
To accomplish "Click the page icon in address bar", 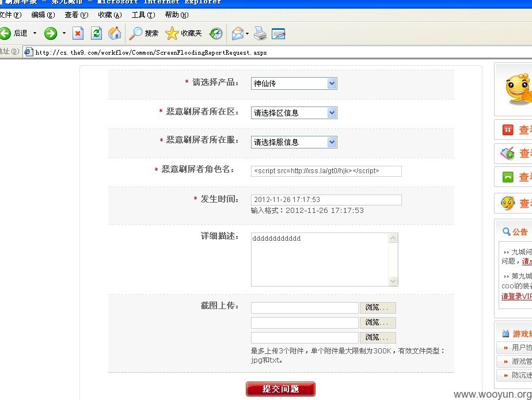I will (x=29, y=52).
